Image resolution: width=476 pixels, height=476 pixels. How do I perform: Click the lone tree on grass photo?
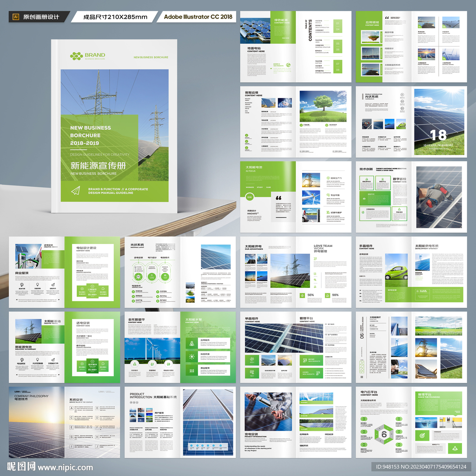[323, 106]
